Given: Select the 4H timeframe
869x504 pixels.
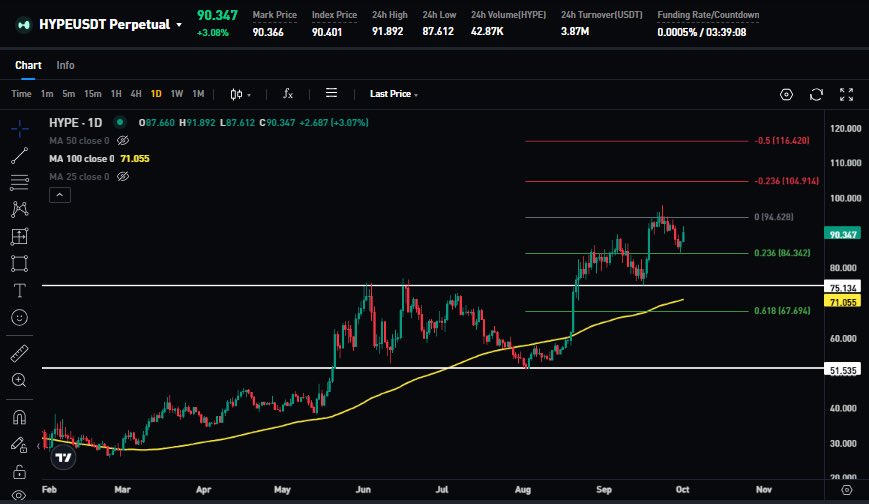Looking at the screenshot, I should (136, 94).
